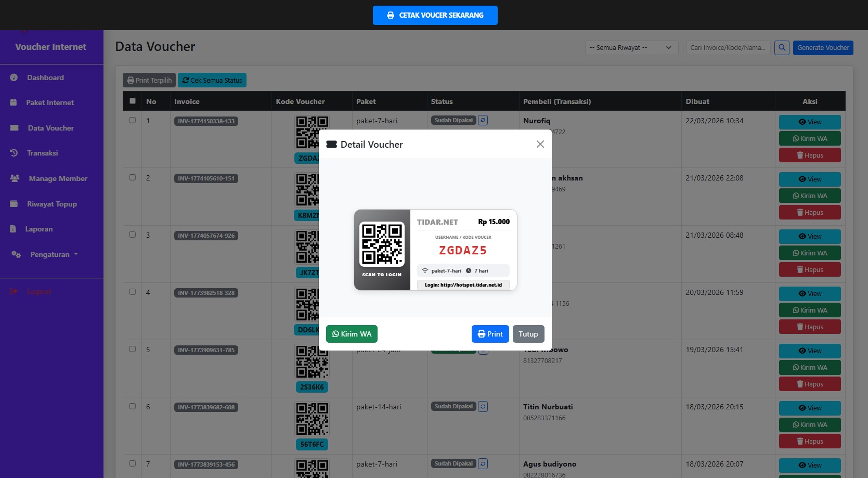Click the voucher QR code in dialog
Screen dimensions: 868x478
coord(382,244)
